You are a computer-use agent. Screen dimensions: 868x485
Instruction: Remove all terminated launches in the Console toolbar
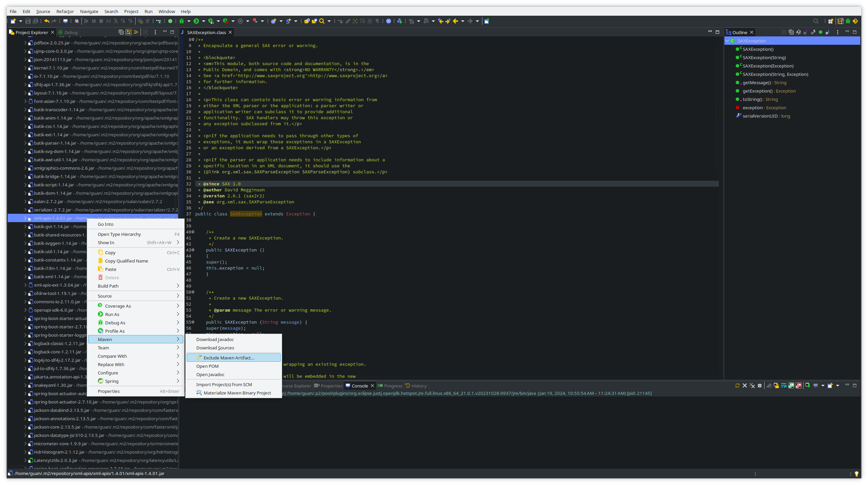(x=752, y=385)
